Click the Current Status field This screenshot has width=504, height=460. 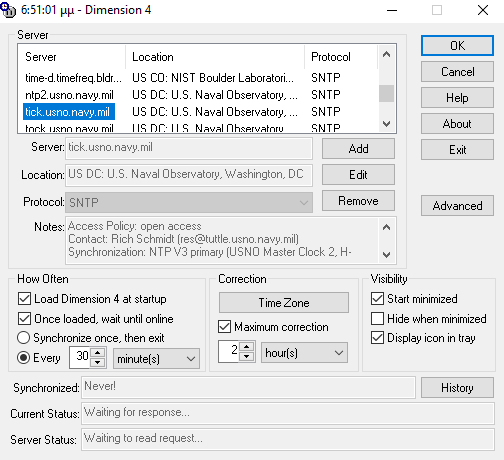288,413
